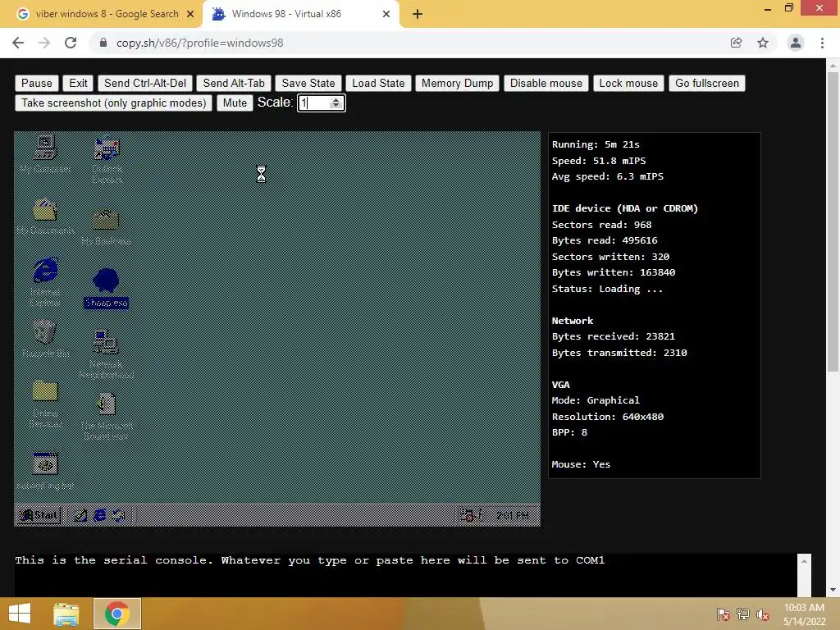Screen dimensions: 840x630
Task: Open Outlook Express desktop icon
Action: 107,160
